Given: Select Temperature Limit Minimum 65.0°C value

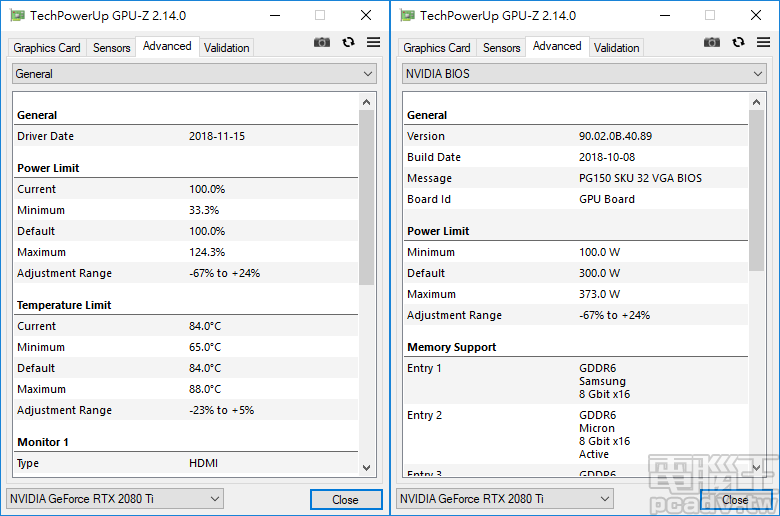Looking at the screenshot, I should (205, 347).
